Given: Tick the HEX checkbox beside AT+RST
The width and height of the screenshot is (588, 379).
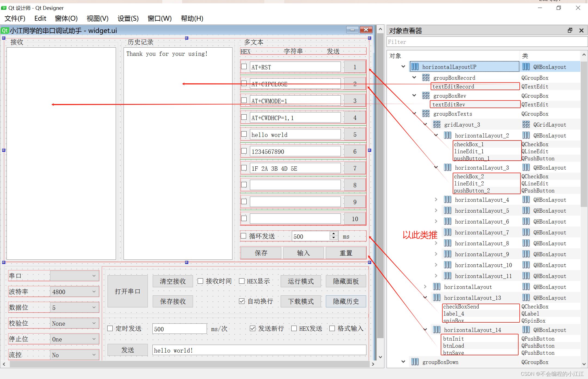Looking at the screenshot, I should [x=244, y=67].
